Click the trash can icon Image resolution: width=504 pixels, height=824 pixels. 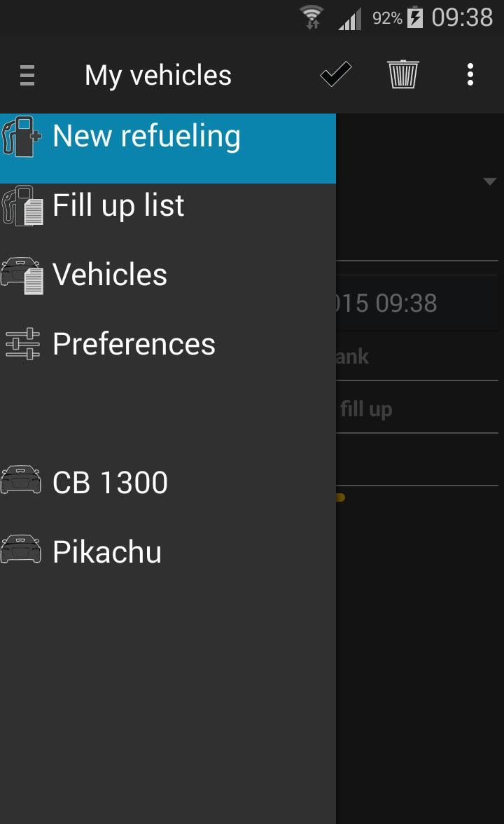pos(402,74)
